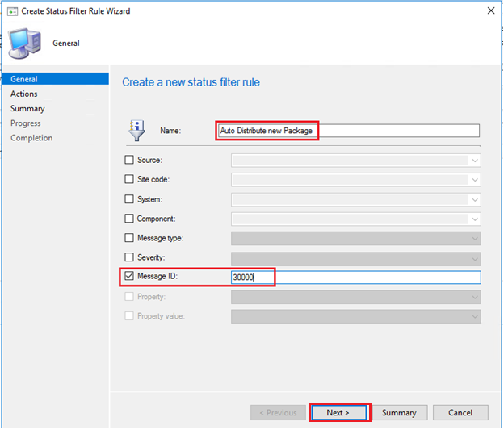Viewport: 504px width, 430px height.
Task: Expand the Source dropdown list
Action: 474,161
